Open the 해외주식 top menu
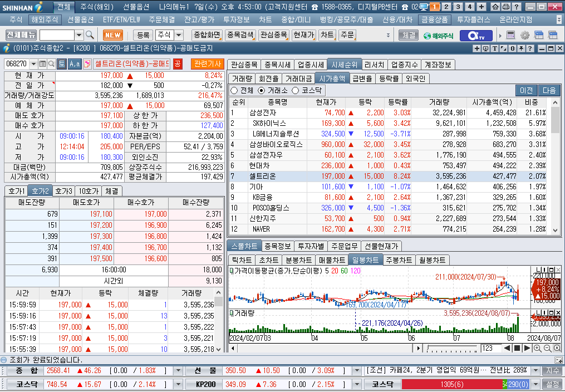The width and height of the screenshot is (565, 392). click(45, 19)
